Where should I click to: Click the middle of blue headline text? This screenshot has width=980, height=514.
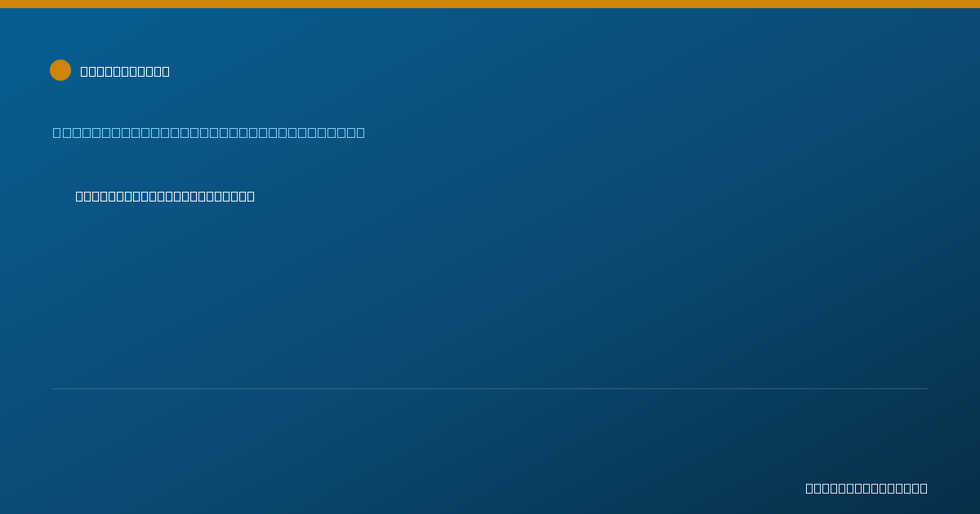coord(209,132)
